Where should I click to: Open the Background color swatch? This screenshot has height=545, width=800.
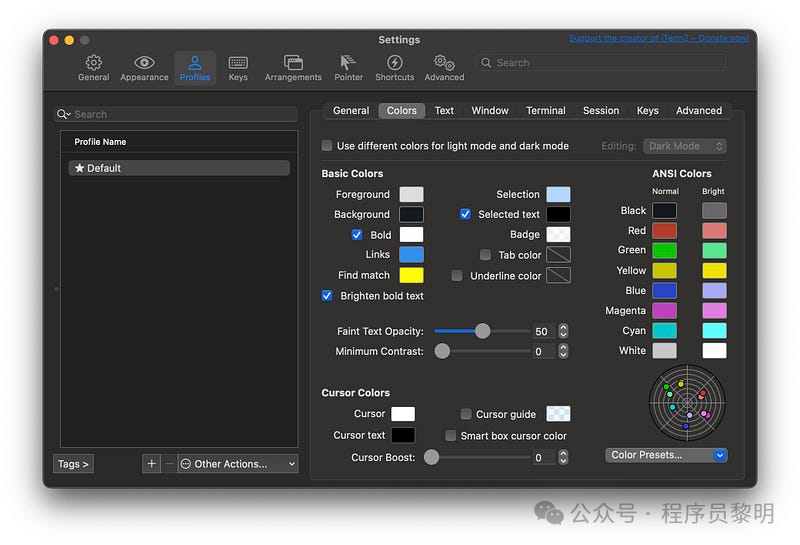pyautogui.click(x=411, y=214)
